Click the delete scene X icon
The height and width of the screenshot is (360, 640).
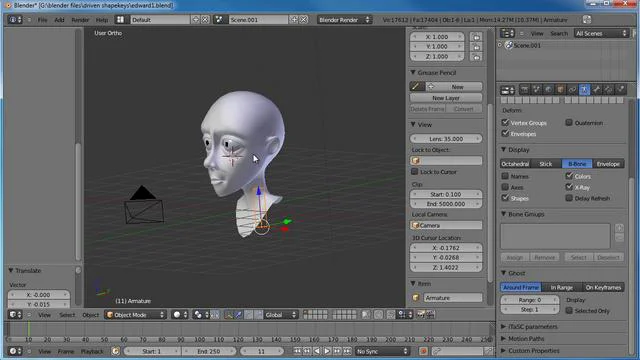(303, 20)
